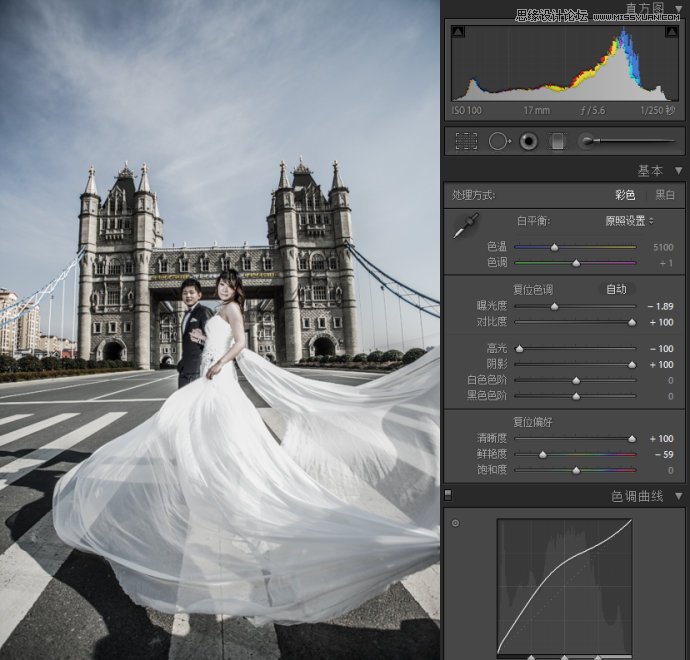
Task: Click the 鲜艳度 vibrance slider handle
Action: pyautogui.click(x=543, y=455)
